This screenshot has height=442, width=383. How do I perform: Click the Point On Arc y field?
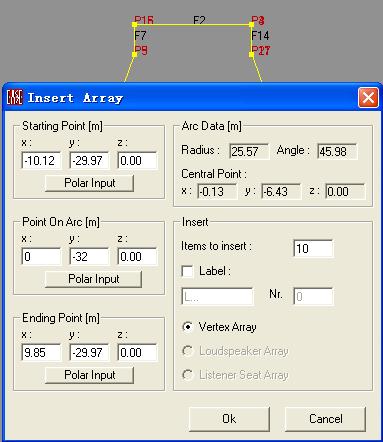pos(89,257)
